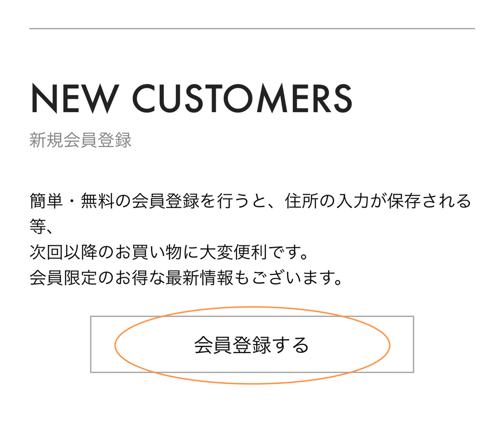This screenshot has width=504, height=438.
Task: Click the orange ellipse outline around the button
Action: point(115,345)
